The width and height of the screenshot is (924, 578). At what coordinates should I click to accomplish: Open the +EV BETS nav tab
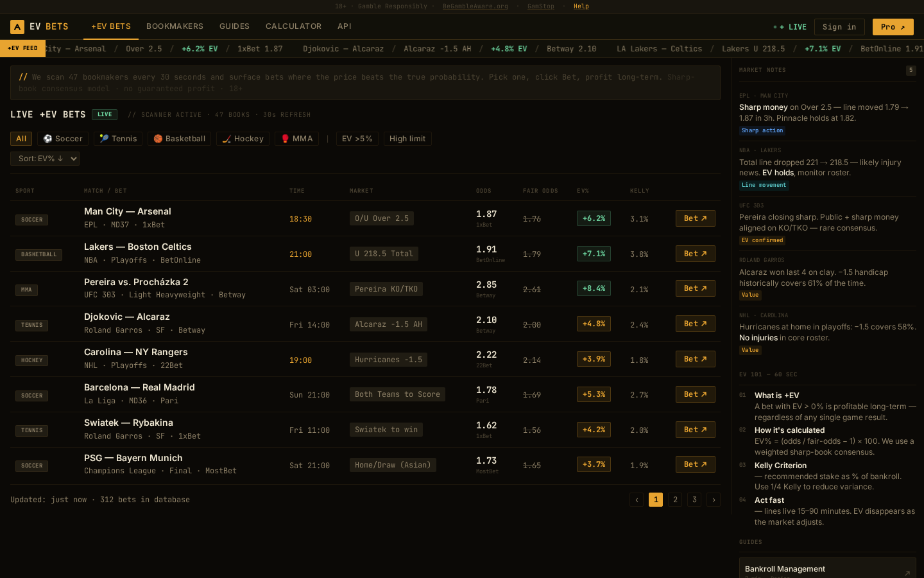pos(111,26)
